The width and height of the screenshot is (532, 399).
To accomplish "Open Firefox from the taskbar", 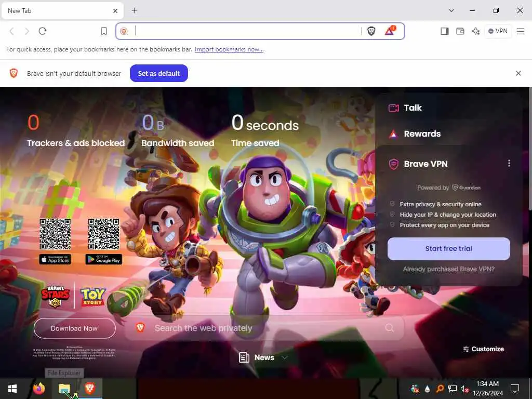I will tap(39, 389).
